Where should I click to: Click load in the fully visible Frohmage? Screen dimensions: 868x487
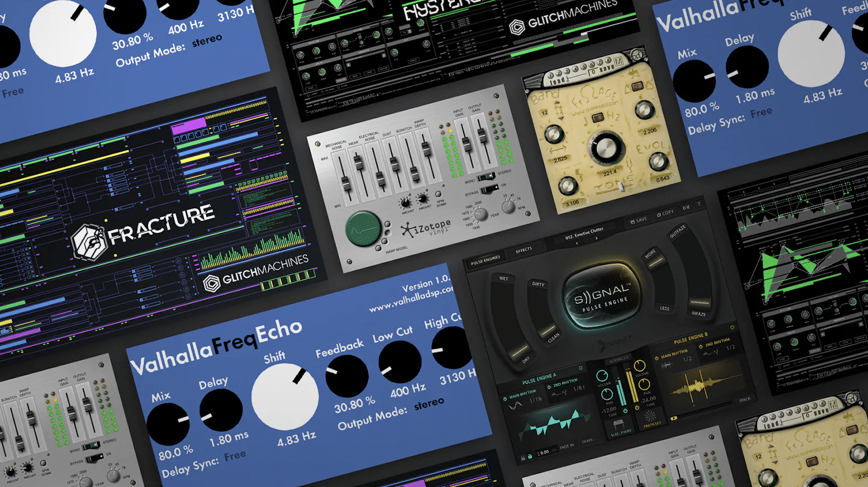tap(556, 82)
